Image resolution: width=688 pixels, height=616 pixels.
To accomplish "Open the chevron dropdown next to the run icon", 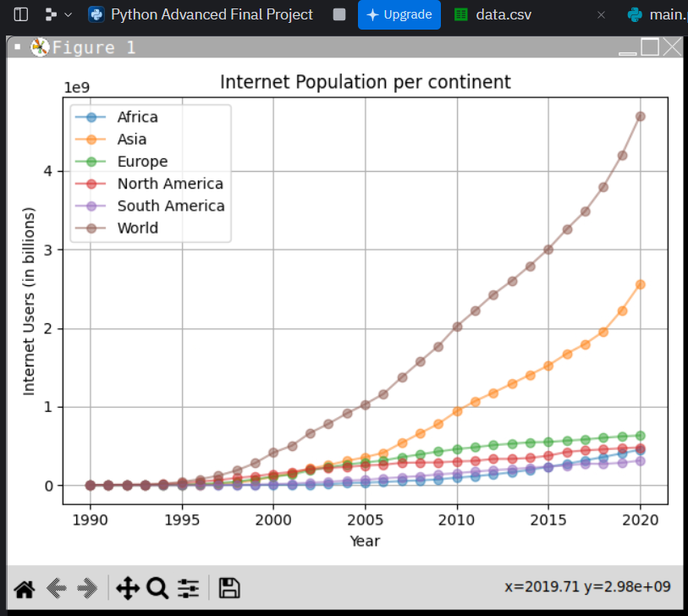I will [68, 14].
